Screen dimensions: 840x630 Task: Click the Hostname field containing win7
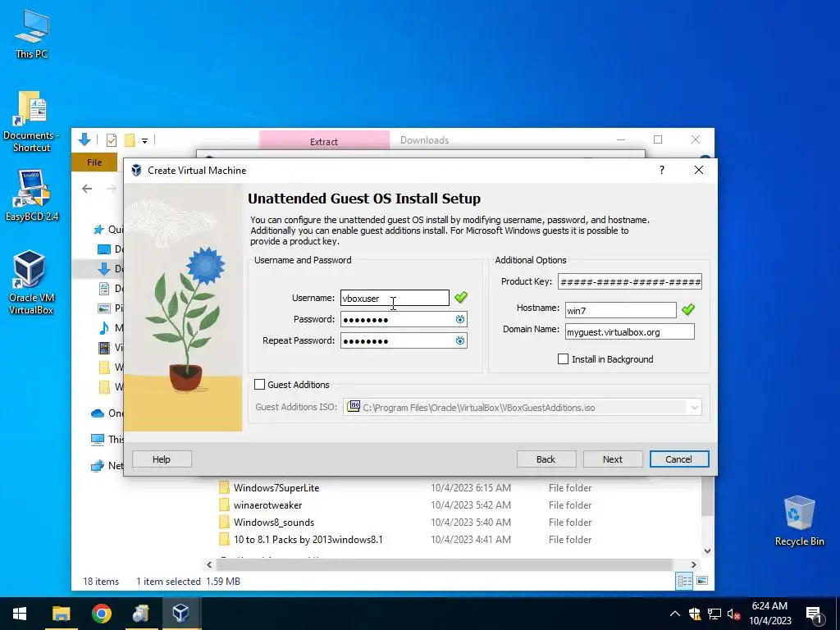point(620,310)
